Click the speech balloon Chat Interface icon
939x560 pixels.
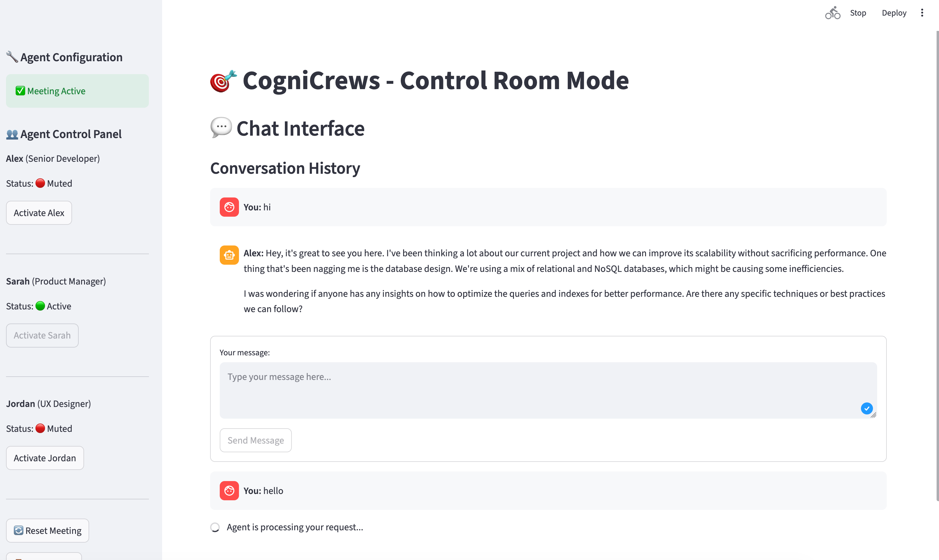tap(220, 128)
